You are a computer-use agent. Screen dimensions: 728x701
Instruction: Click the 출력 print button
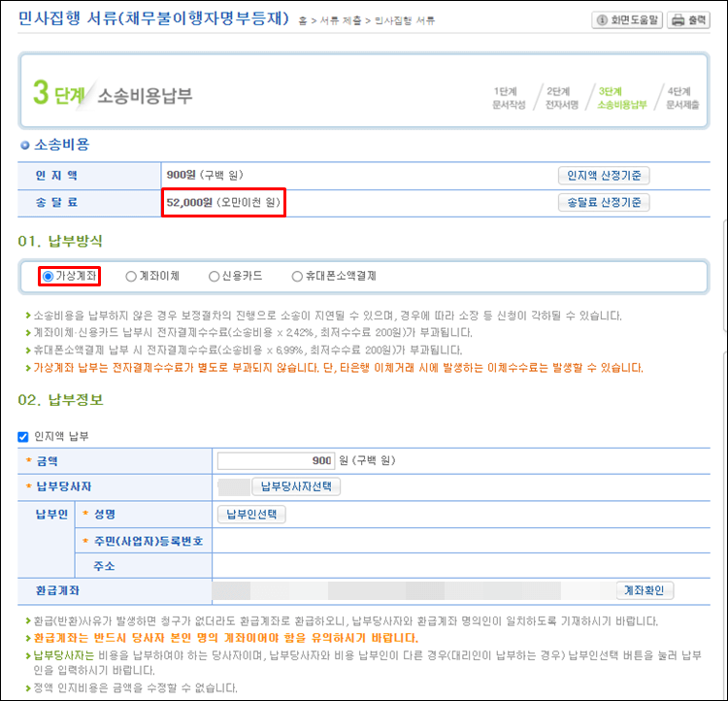pos(688,20)
